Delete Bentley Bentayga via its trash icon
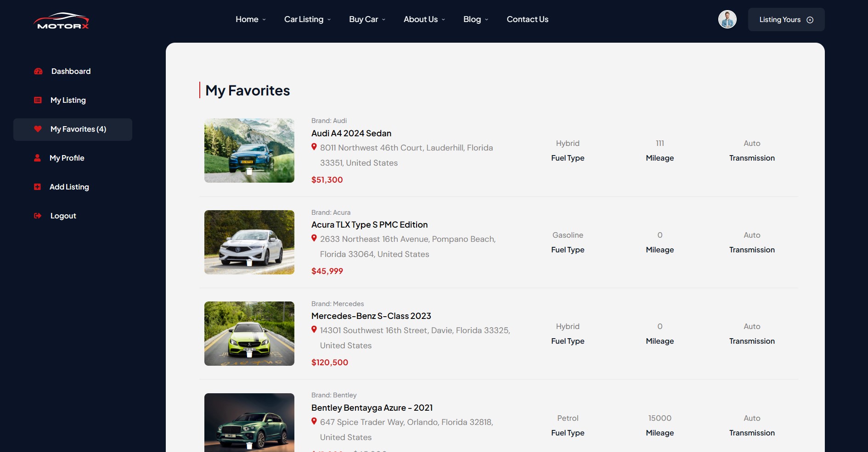 pyautogui.click(x=249, y=446)
